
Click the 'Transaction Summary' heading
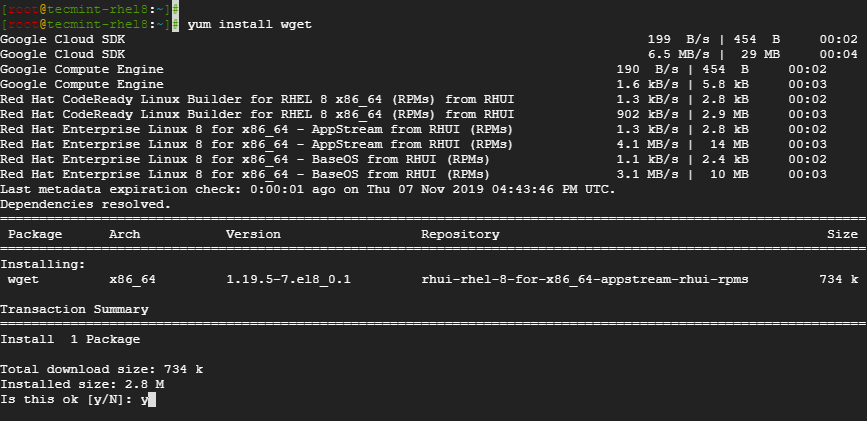click(74, 309)
